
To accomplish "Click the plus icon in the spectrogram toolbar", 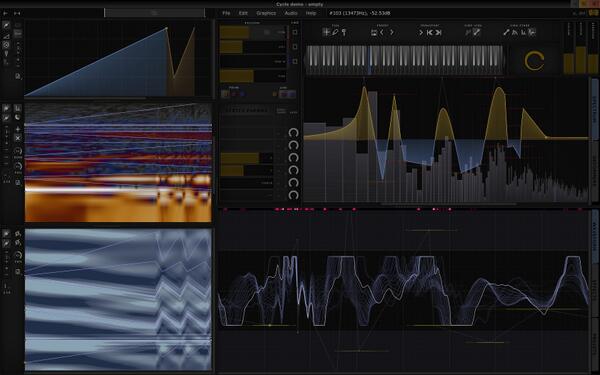I will (18, 129).
